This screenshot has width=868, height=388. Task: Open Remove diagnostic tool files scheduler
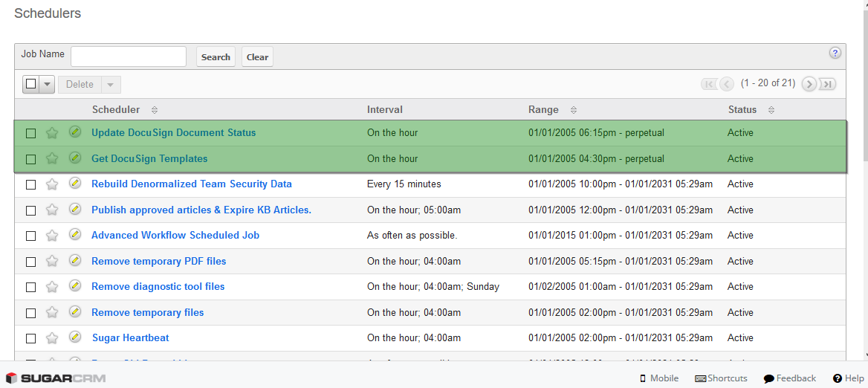[158, 287]
